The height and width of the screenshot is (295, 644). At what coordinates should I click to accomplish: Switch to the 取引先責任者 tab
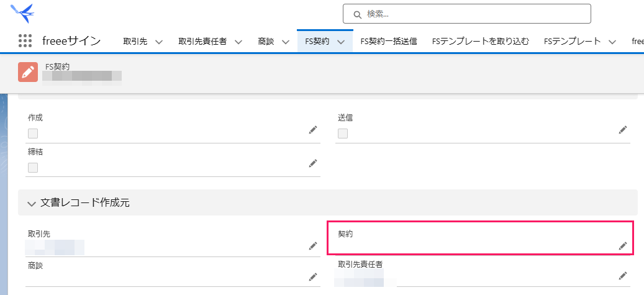(202, 41)
